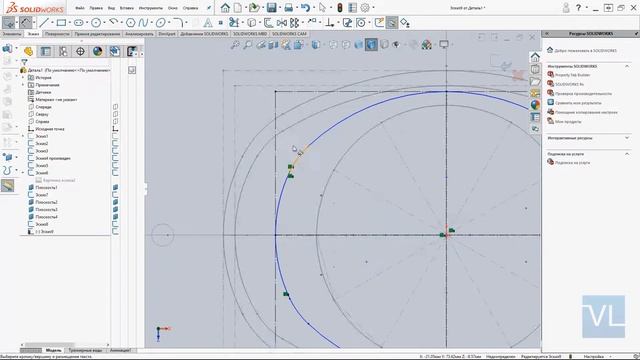Open the ConfigurationManager tab icon

[63, 51]
